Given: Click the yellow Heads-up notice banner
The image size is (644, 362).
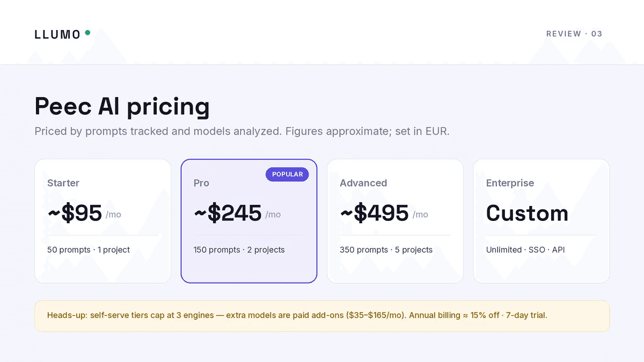Looking at the screenshot, I should click(x=322, y=316).
